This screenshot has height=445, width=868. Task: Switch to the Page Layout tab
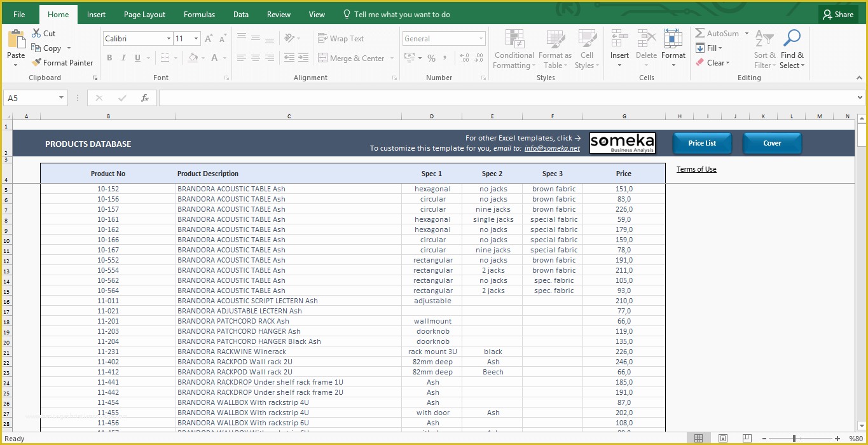point(144,15)
